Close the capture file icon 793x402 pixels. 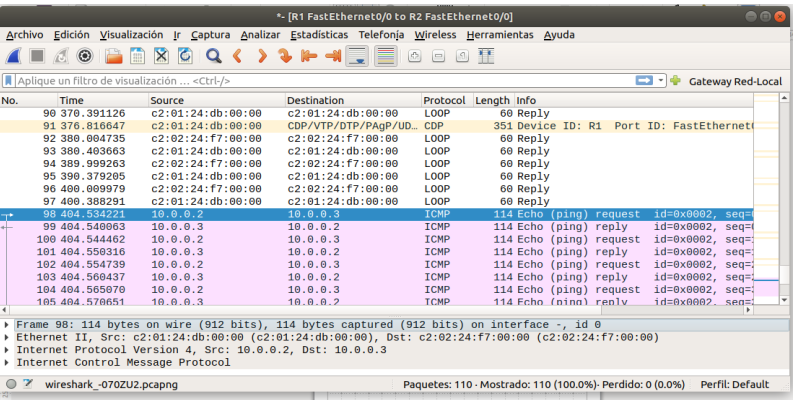[161, 56]
